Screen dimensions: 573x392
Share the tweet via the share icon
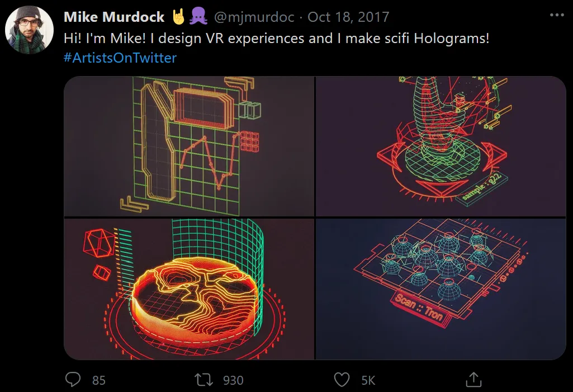473,380
